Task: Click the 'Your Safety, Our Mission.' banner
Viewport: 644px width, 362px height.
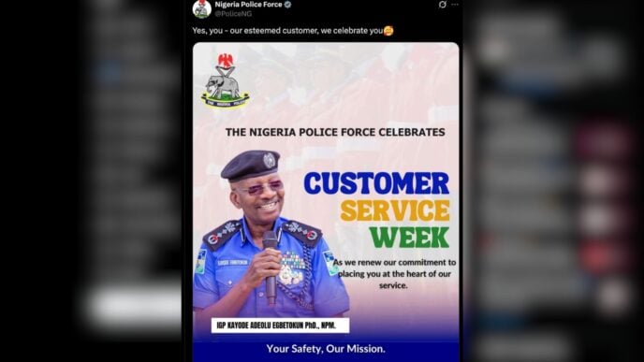Action: pos(326,349)
